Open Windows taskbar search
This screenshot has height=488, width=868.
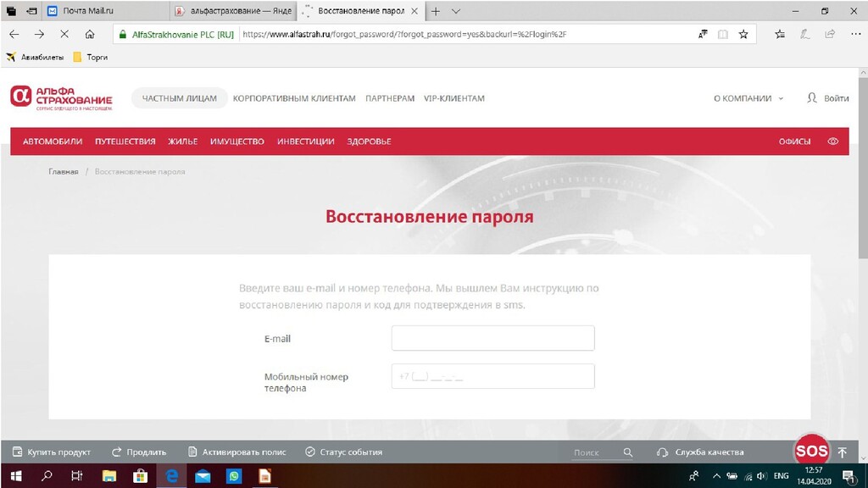click(x=47, y=476)
